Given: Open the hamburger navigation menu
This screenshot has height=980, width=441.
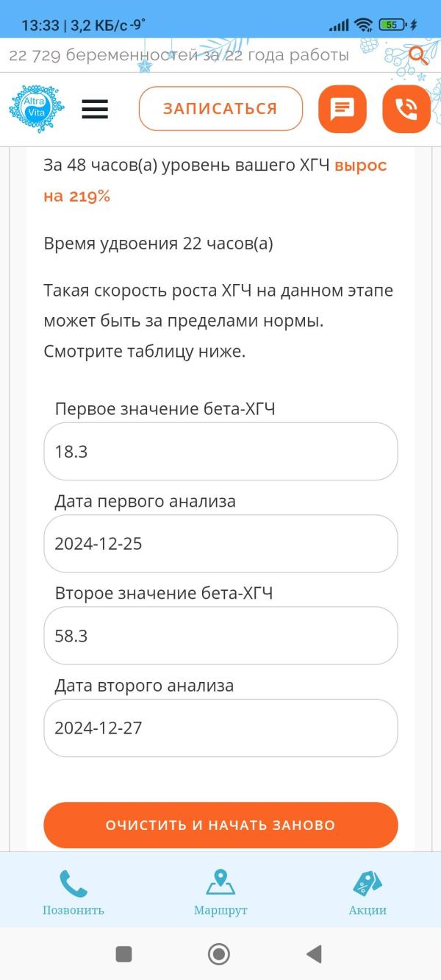Looking at the screenshot, I should 95,109.
